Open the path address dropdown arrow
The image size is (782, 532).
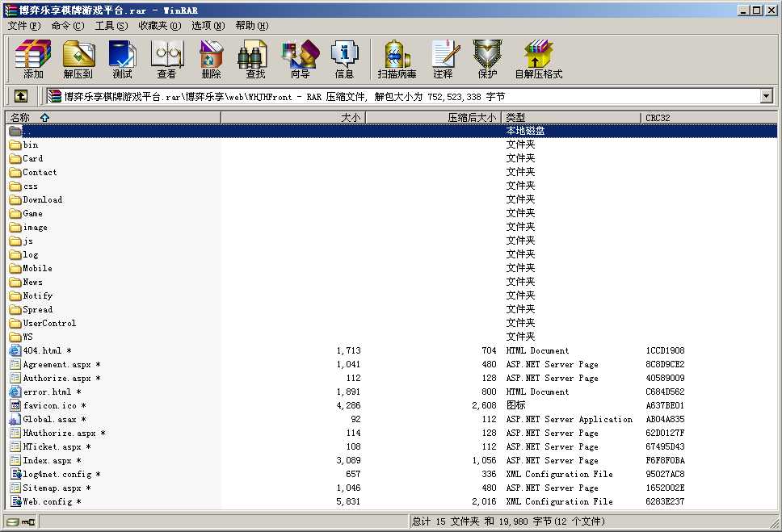[767, 96]
